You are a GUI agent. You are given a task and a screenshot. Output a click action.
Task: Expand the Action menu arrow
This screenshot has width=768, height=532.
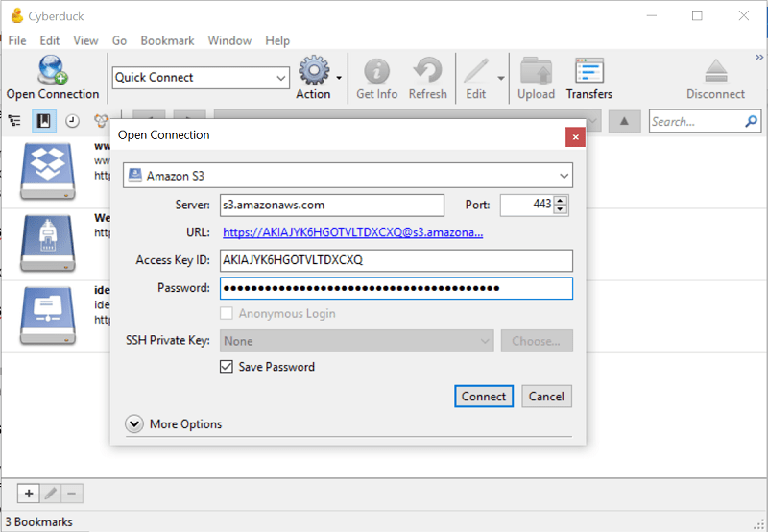click(x=339, y=78)
